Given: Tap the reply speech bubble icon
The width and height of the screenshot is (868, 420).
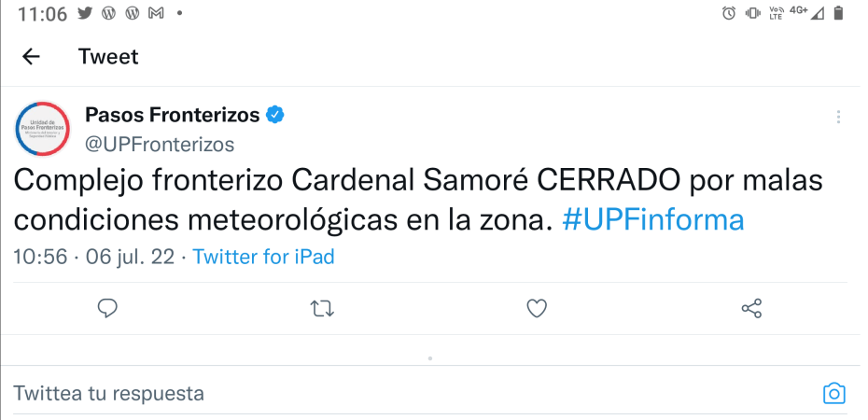Looking at the screenshot, I should [107, 308].
